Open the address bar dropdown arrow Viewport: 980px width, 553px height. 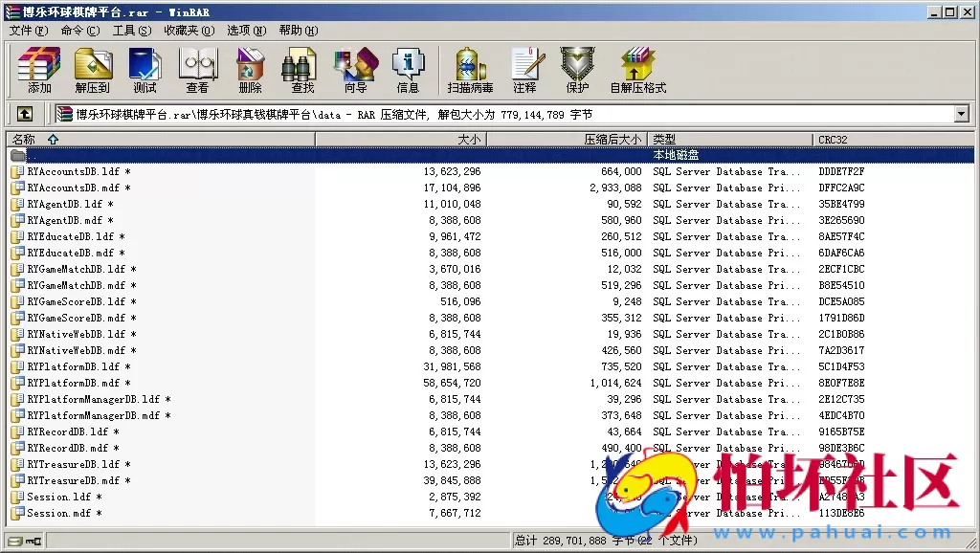pos(965,113)
